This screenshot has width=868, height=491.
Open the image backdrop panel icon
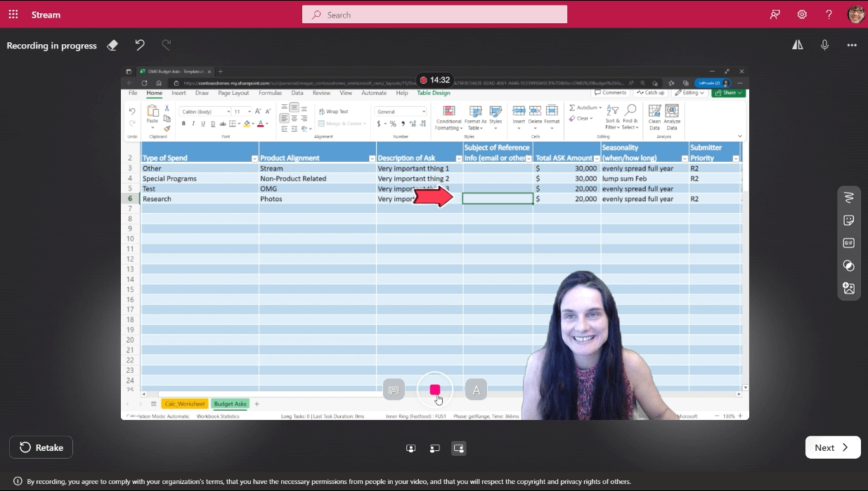tap(849, 288)
